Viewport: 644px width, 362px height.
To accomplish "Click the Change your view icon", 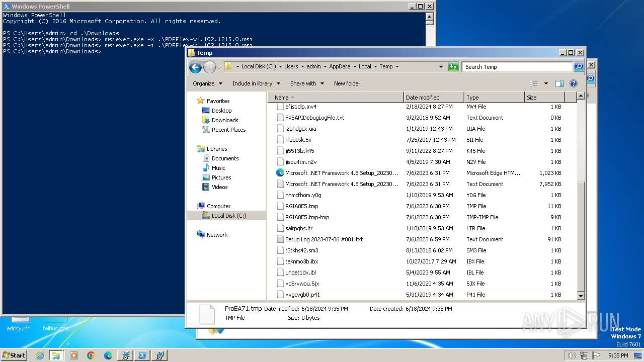I will (534, 83).
